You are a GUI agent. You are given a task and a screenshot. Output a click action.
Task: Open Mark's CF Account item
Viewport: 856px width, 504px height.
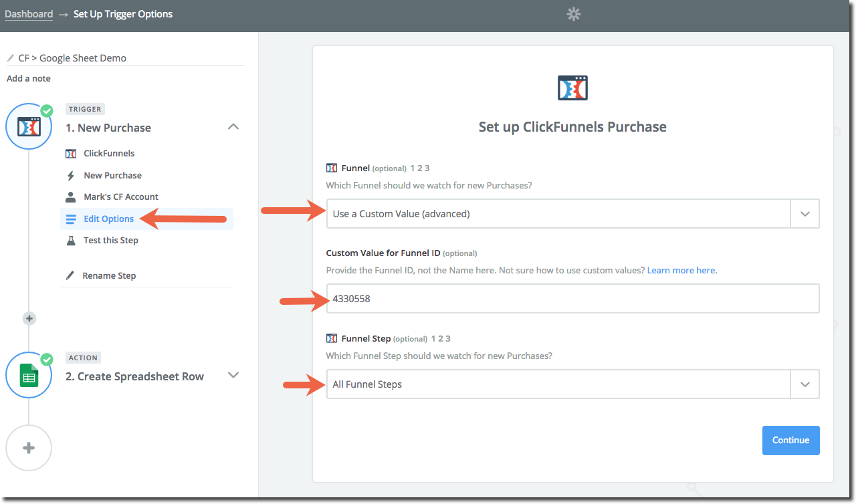121,197
